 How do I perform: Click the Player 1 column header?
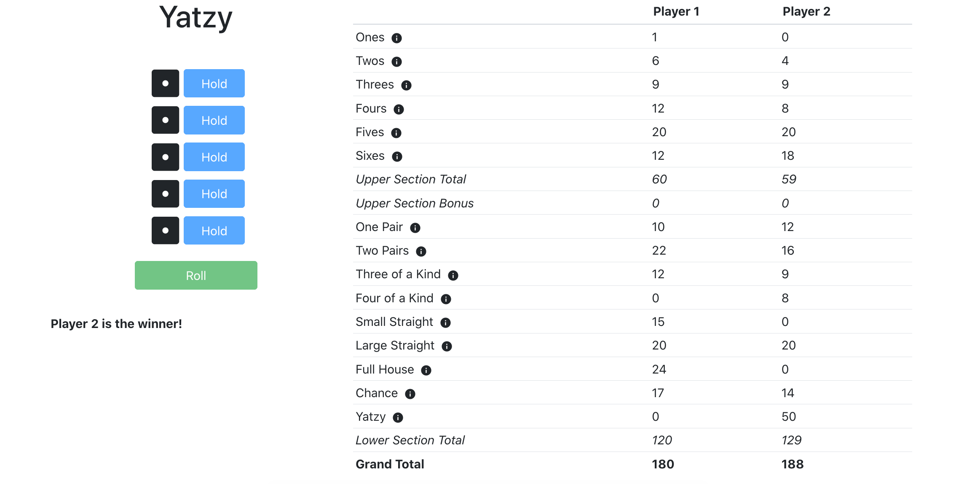pos(676,11)
